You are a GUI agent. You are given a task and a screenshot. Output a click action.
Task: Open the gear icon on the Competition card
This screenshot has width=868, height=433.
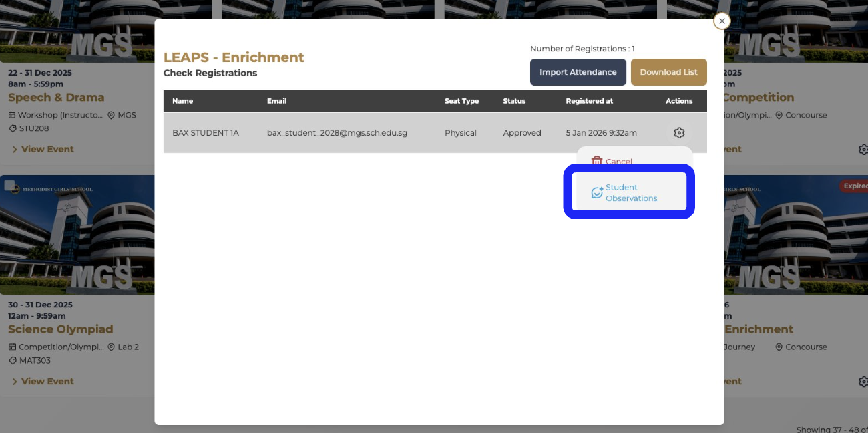tap(863, 150)
